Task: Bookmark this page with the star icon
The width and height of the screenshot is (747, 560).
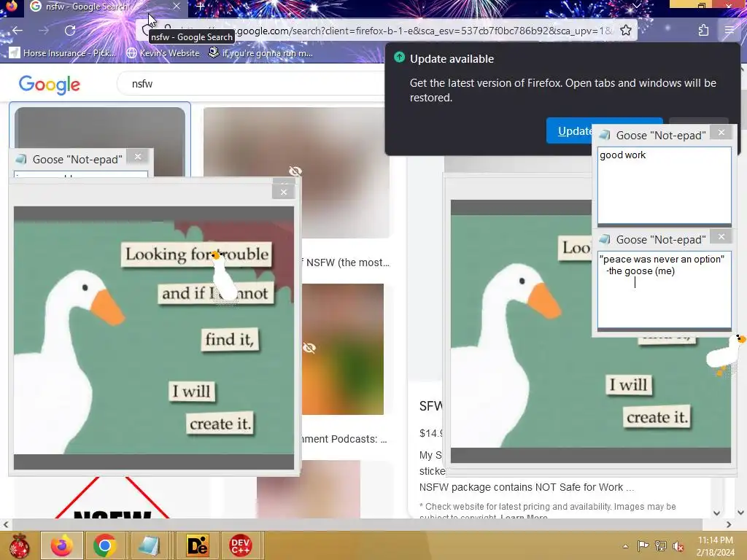Action: click(x=626, y=31)
